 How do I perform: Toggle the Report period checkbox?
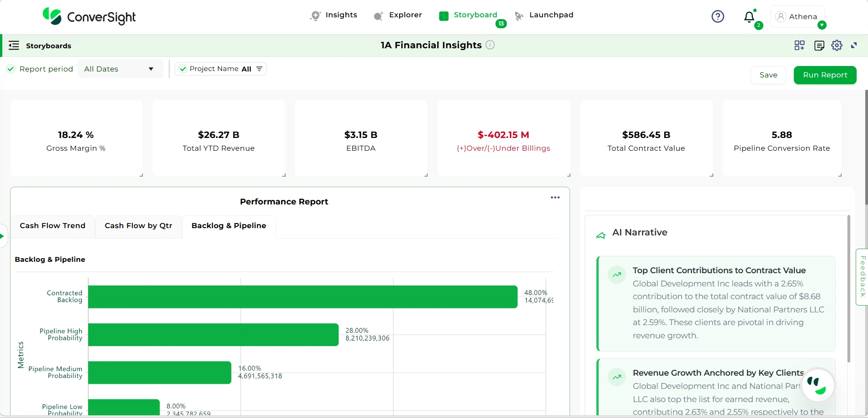pos(10,69)
